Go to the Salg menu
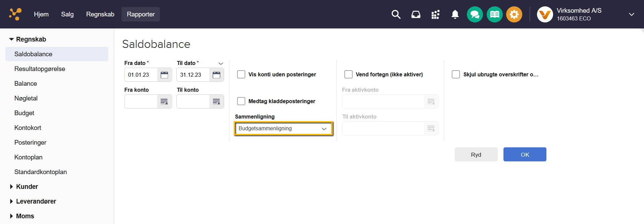Image resolution: width=644 pixels, height=224 pixels. (x=67, y=14)
